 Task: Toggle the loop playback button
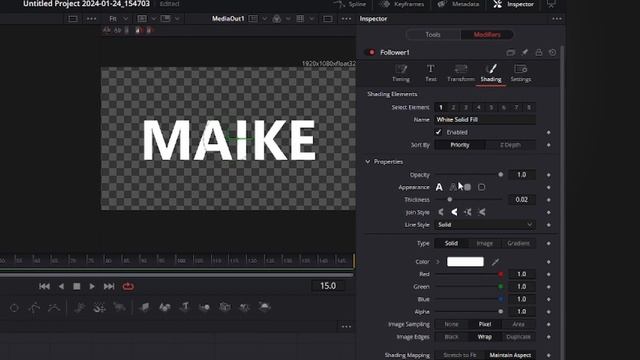click(x=128, y=287)
